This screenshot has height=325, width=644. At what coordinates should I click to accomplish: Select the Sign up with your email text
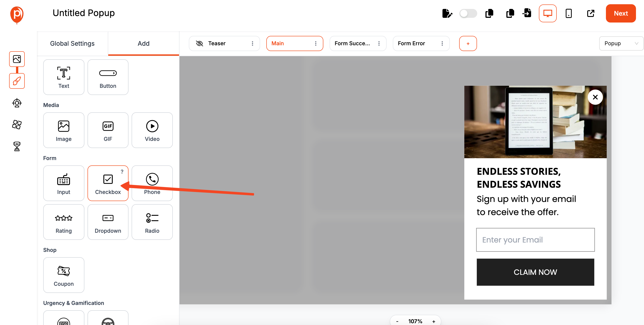point(526,205)
